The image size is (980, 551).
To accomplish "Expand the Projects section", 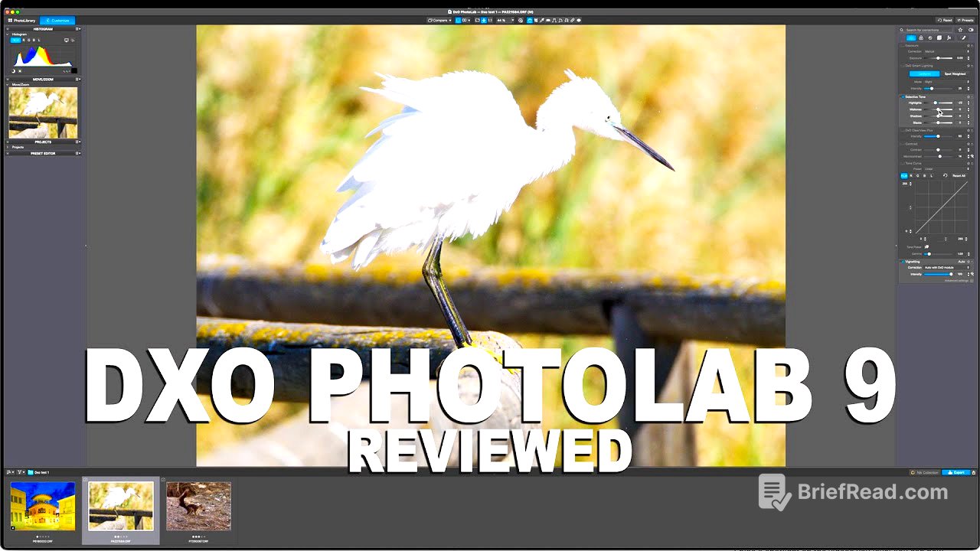I will (x=8, y=147).
